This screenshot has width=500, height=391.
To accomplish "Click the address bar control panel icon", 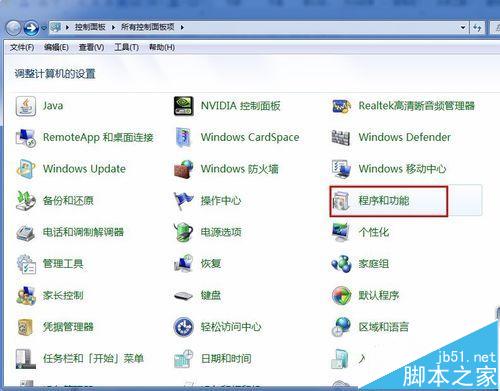I will pyautogui.click(x=56, y=27).
